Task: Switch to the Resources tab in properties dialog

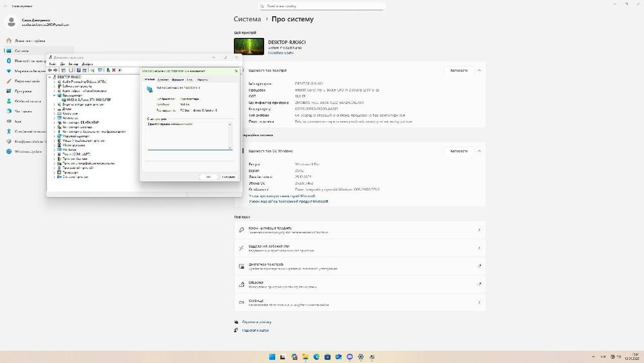Action: (202, 79)
